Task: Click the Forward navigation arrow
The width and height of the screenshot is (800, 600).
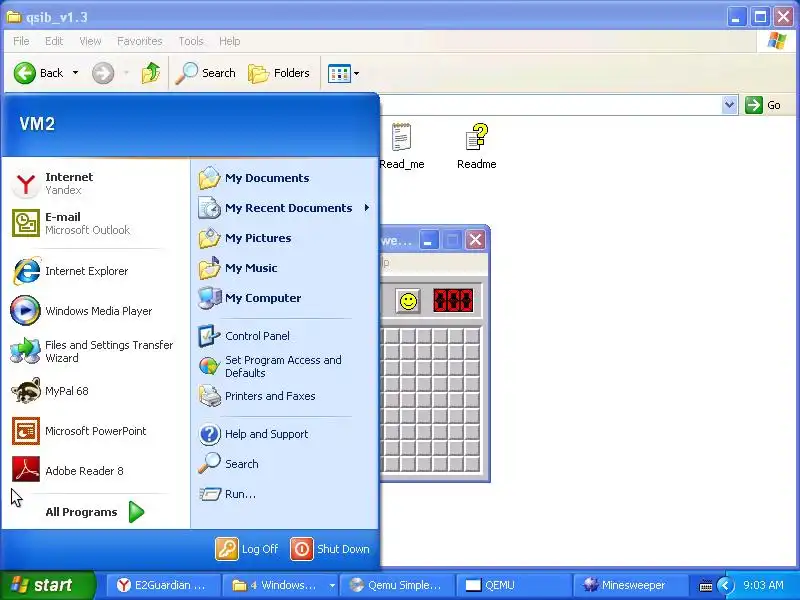Action: coord(103,73)
